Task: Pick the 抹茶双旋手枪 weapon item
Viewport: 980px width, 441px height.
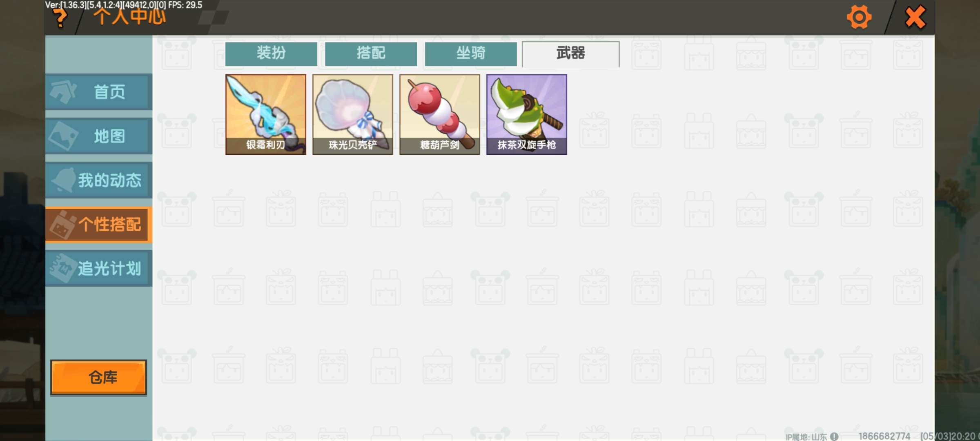Action: click(527, 114)
